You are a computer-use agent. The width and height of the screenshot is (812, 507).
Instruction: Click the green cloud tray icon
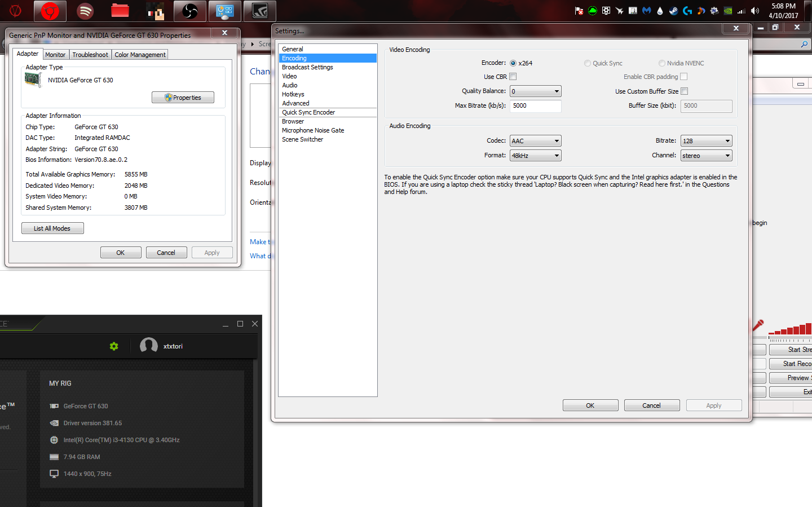(593, 11)
